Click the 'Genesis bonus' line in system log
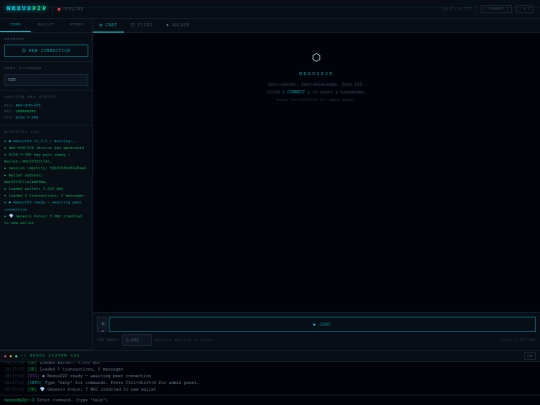Screen dimensions: 540x405 coord(80,390)
